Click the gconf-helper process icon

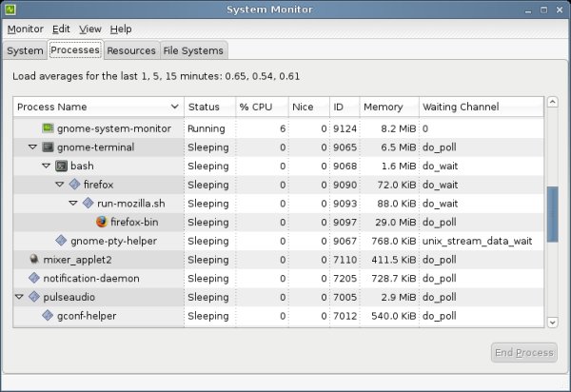[x=48, y=315]
